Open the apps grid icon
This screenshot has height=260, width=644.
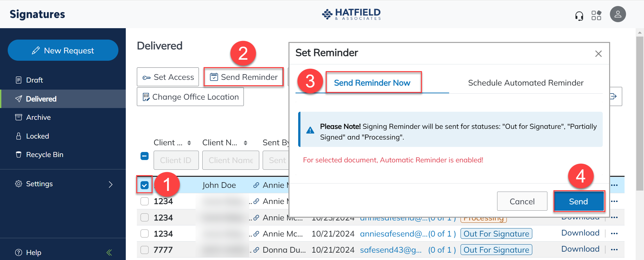[596, 15]
